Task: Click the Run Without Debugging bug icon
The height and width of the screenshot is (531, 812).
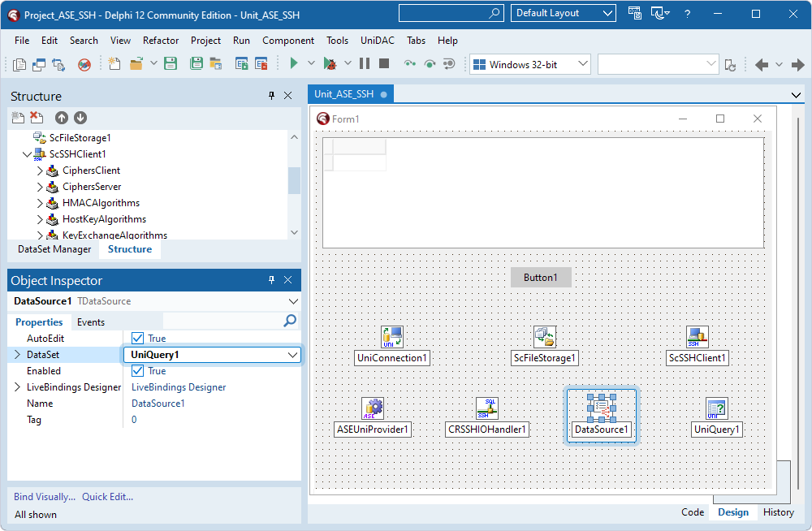Action: (331, 63)
